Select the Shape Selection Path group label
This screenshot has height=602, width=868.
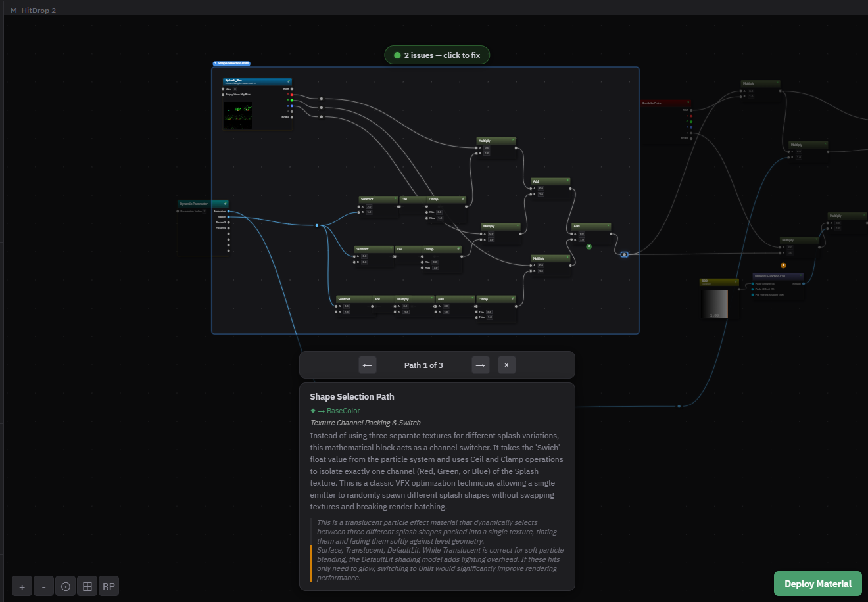pyautogui.click(x=231, y=64)
